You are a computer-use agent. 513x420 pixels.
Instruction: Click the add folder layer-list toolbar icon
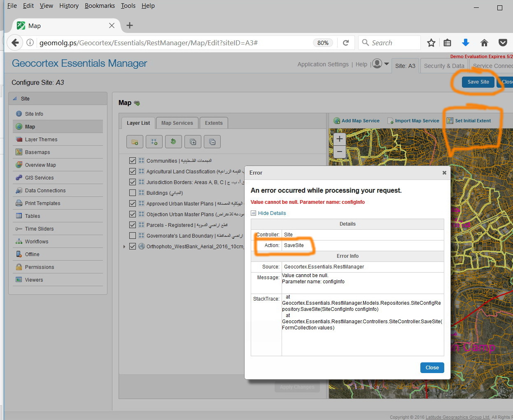(x=135, y=142)
